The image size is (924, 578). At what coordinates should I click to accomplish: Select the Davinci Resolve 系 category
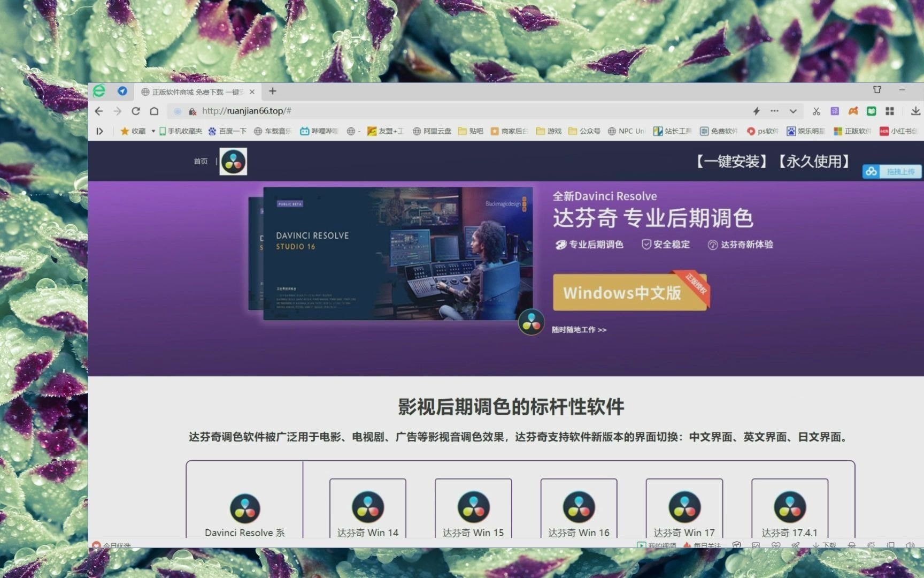point(244,516)
